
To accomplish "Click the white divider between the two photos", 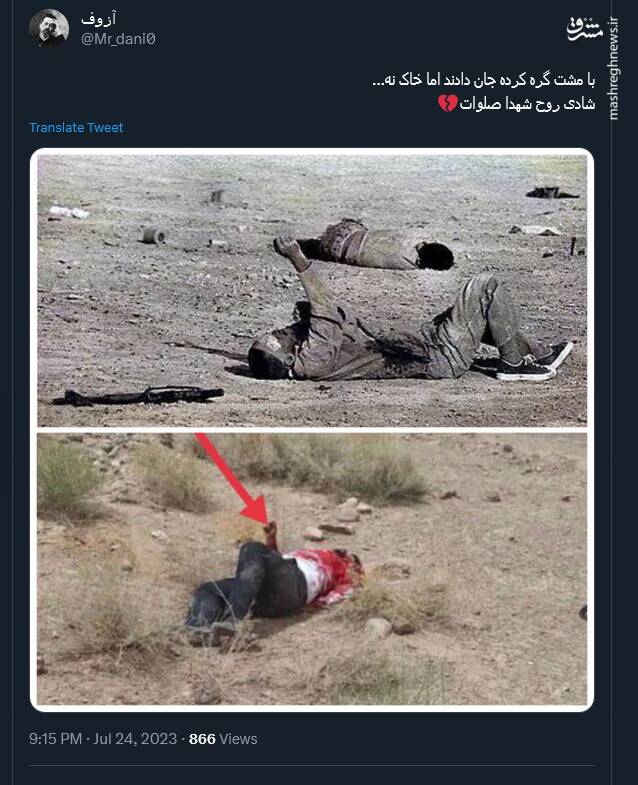I will click(x=312, y=430).
